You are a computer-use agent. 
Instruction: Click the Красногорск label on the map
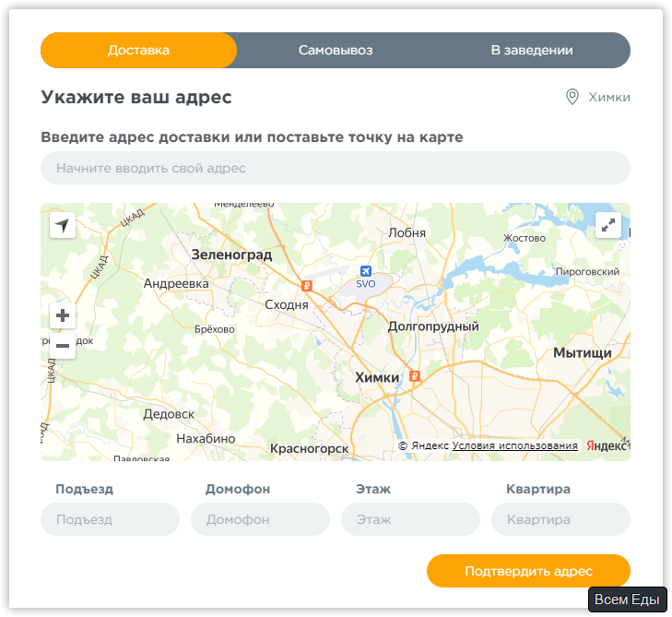click(309, 449)
